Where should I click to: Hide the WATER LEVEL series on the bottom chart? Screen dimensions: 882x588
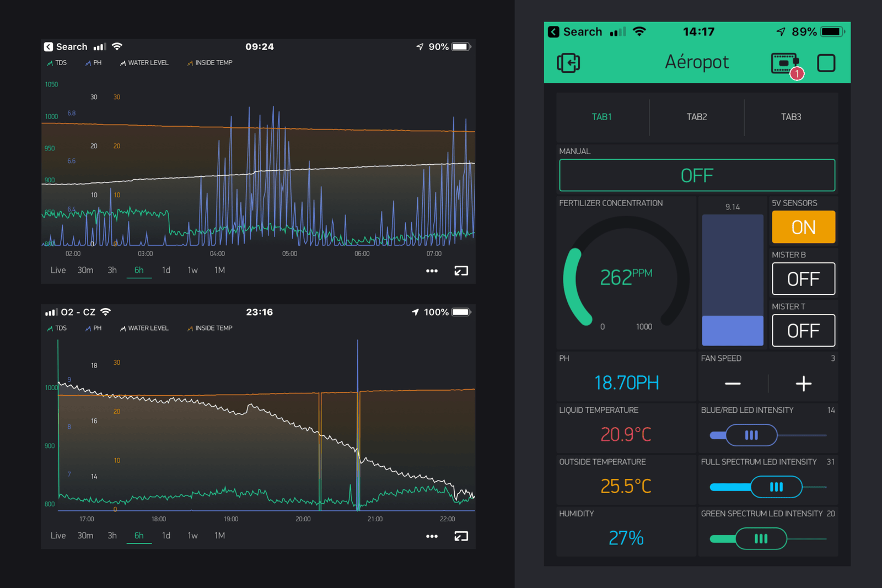pyautogui.click(x=143, y=328)
